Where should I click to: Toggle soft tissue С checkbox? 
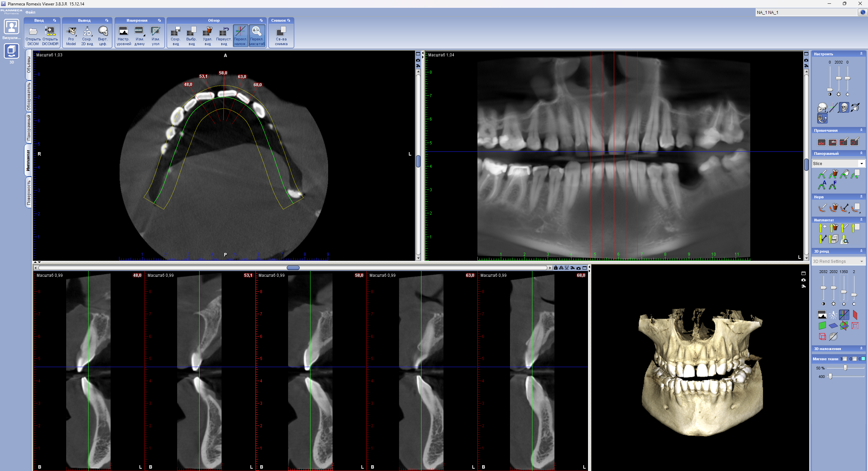[x=863, y=359]
